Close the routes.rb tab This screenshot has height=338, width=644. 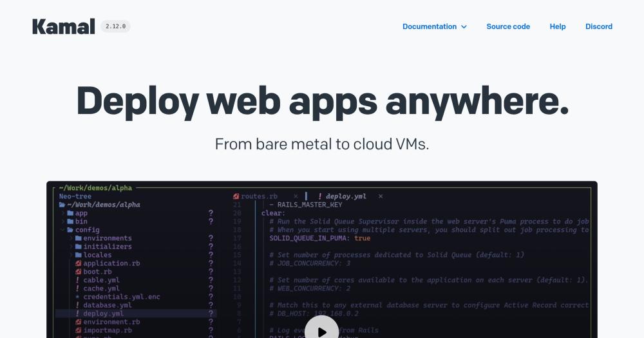coord(296,196)
